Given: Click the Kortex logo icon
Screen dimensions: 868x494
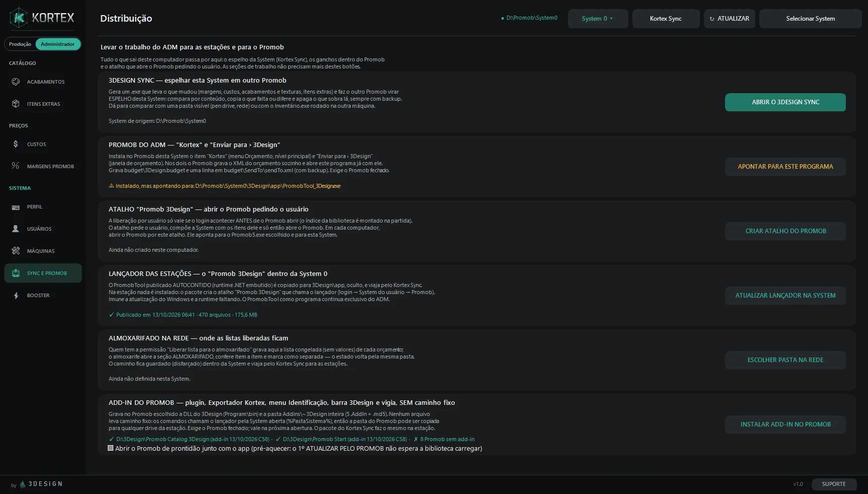Looking at the screenshot, I should (19, 18).
